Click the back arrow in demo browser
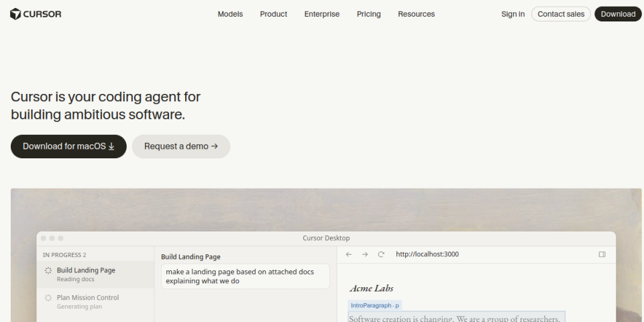 [349, 254]
